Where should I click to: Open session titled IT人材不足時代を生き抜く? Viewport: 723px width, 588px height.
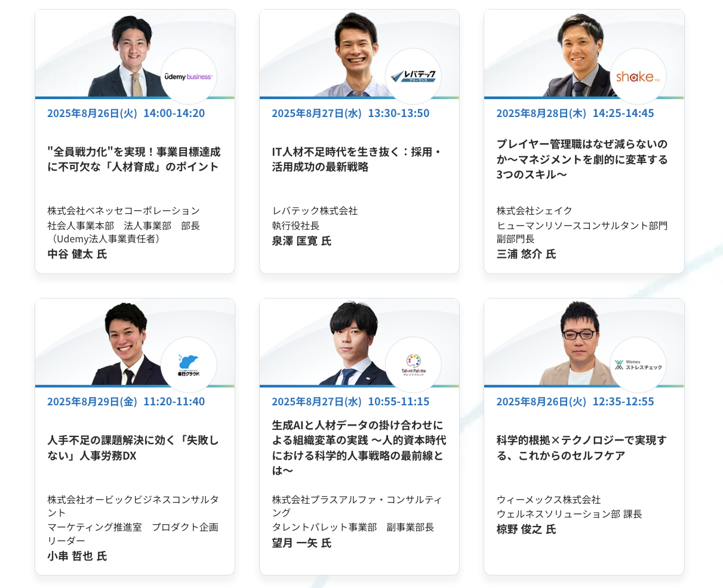pos(357,159)
